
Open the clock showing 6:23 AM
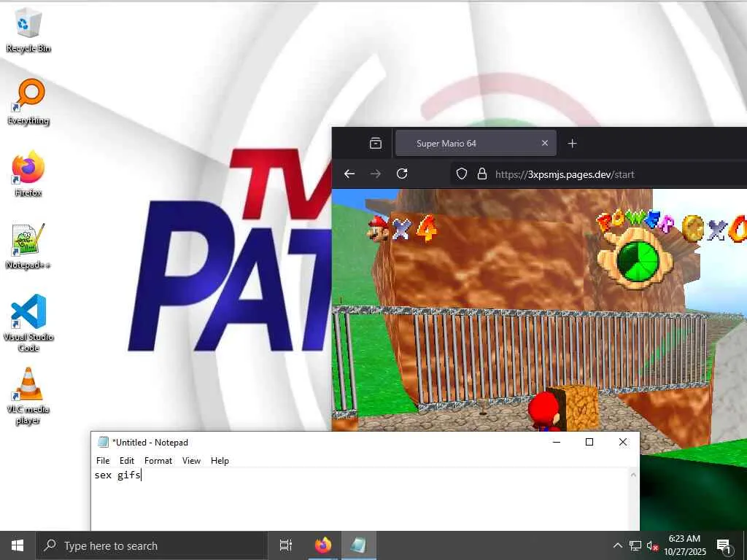pos(685,545)
